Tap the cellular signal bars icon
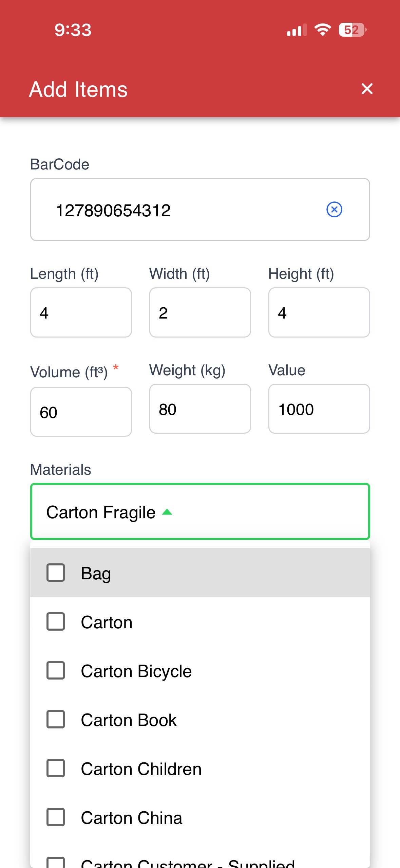This screenshot has width=400, height=868. pos(297,30)
